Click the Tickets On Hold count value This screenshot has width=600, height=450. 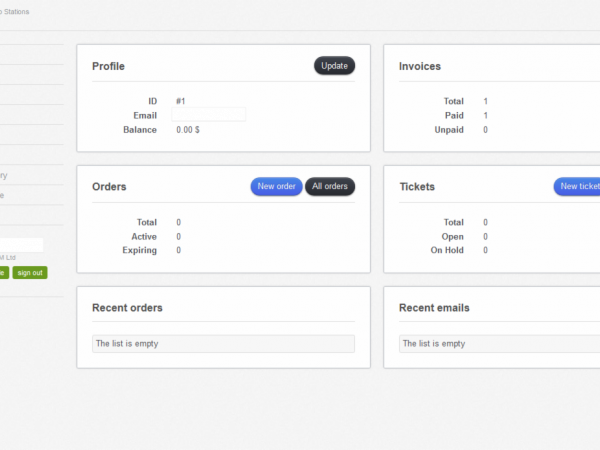click(486, 250)
